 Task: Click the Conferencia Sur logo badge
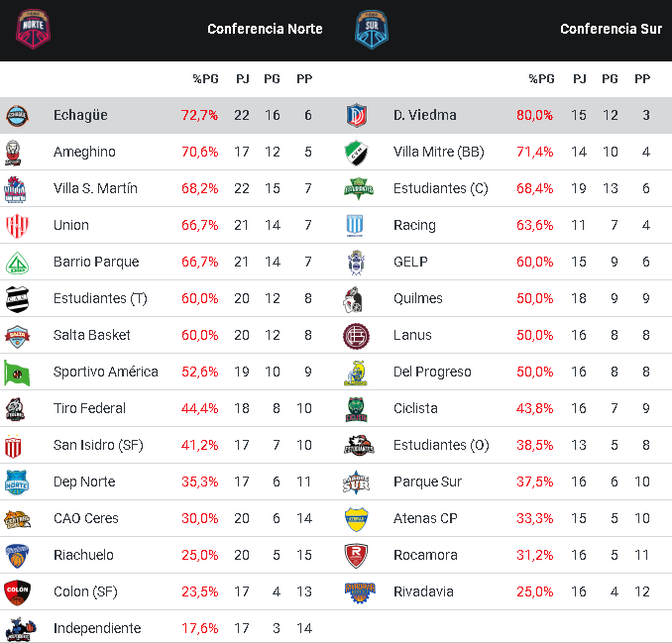pyautogui.click(x=371, y=29)
